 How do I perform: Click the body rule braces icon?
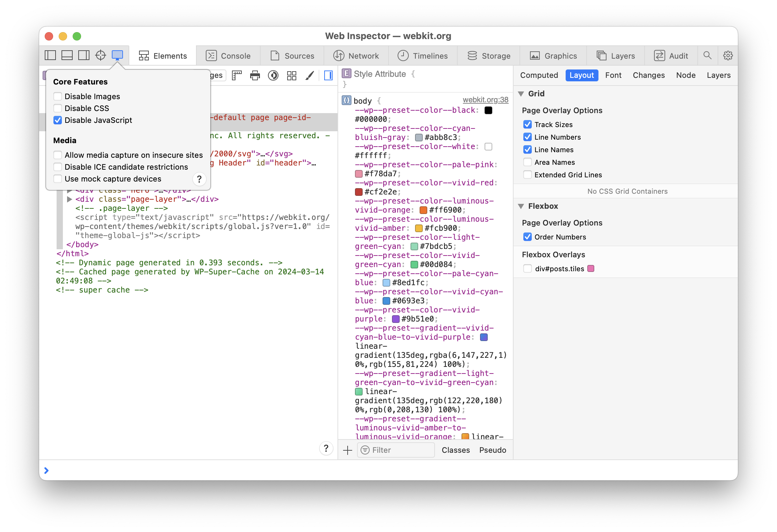tap(346, 101)
